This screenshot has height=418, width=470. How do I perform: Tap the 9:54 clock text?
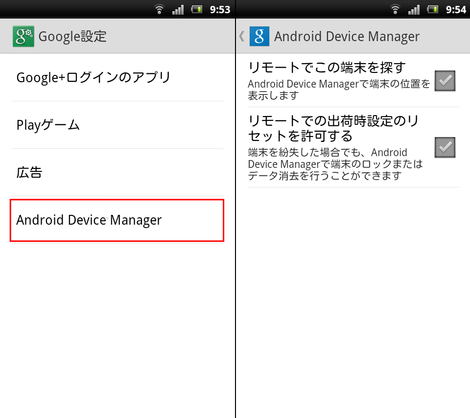click(x=456, y=9)
